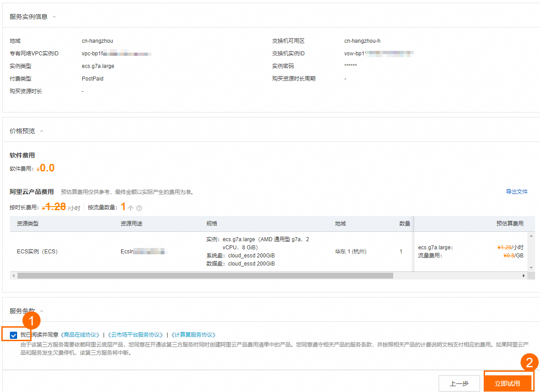Click the 华东 1 (杭州) cell
The image size is (540, 392).
[x=350, y=252]
